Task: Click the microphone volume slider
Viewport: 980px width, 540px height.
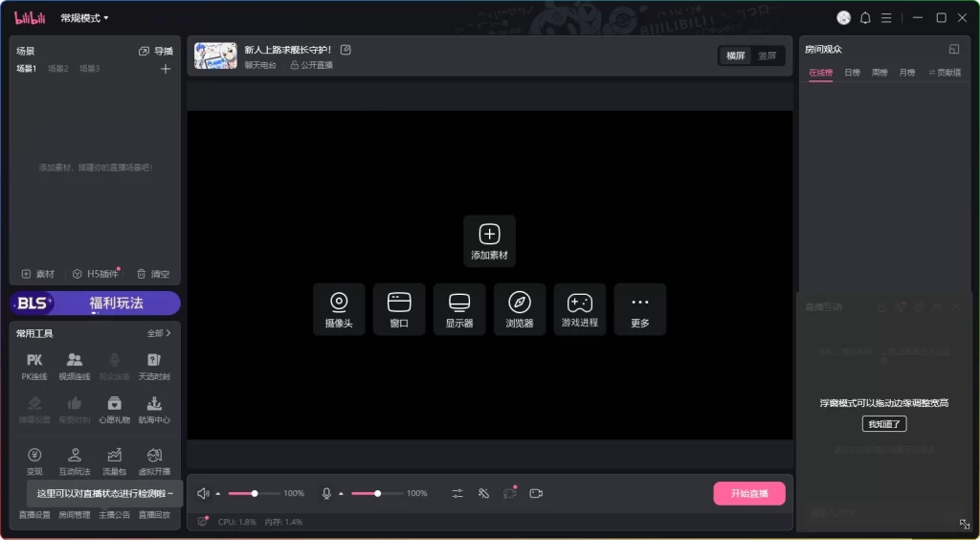Action: click(377, 494)
